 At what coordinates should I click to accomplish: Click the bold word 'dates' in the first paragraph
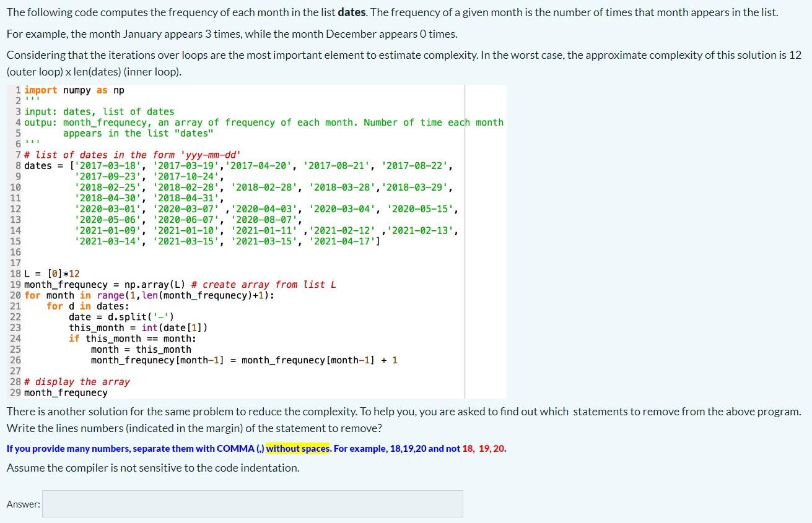(x=351, y=12)
